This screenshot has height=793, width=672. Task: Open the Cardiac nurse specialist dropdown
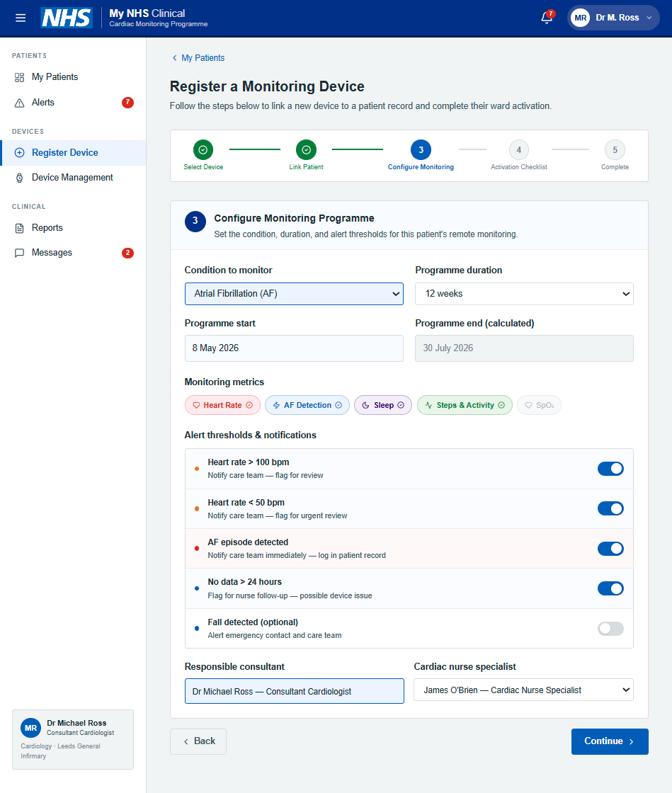[523, 690]
